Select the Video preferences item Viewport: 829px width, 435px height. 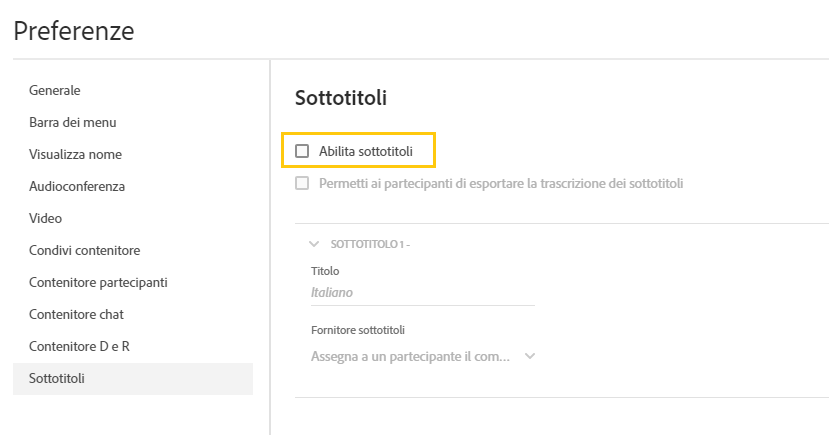(46, 218)
